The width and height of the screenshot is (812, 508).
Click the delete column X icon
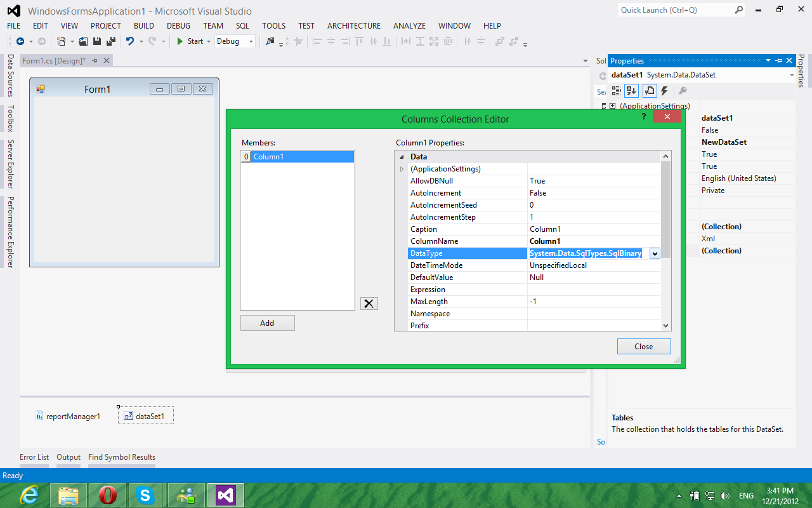point(369,303)
